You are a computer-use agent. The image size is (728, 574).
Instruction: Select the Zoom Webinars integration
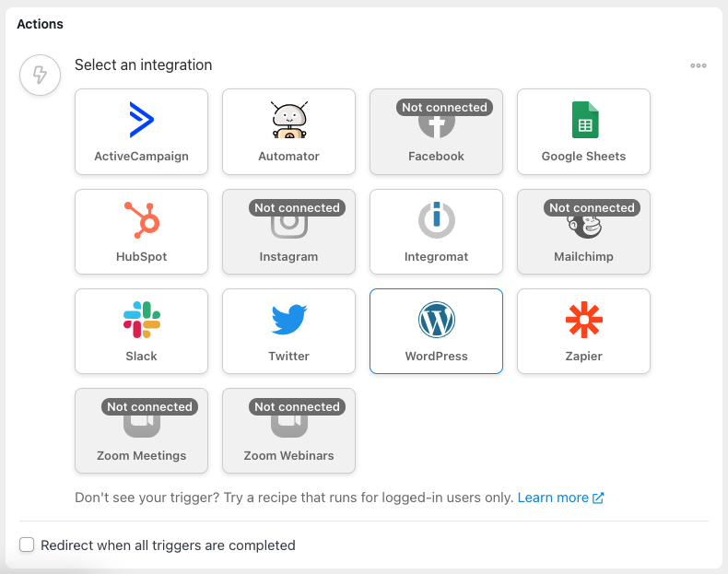point(288,431)
